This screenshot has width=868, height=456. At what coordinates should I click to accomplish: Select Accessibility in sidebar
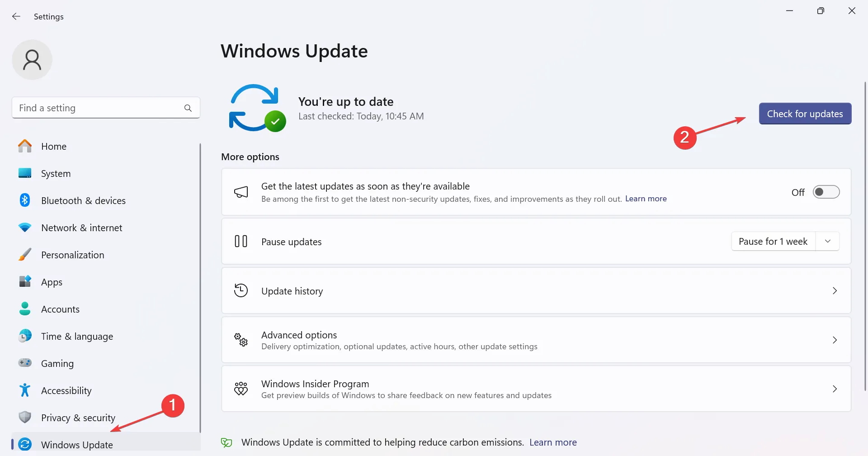tap(106, 390)
